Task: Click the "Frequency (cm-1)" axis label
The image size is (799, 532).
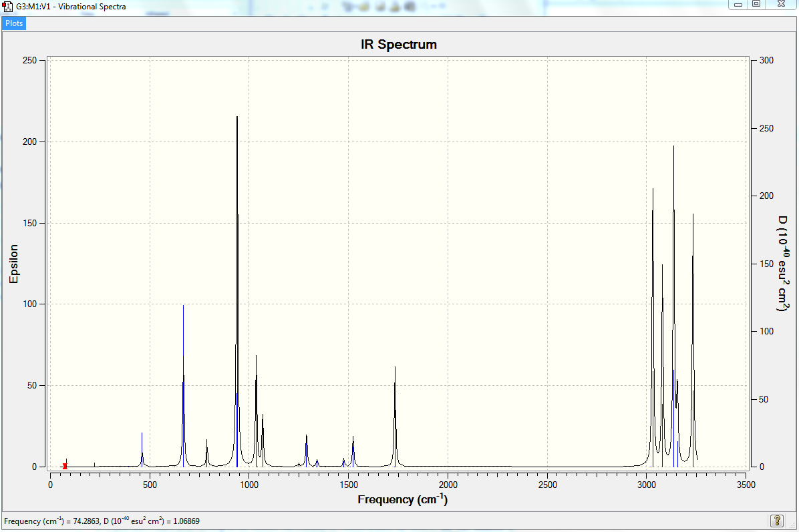Action: click(403, 499)
